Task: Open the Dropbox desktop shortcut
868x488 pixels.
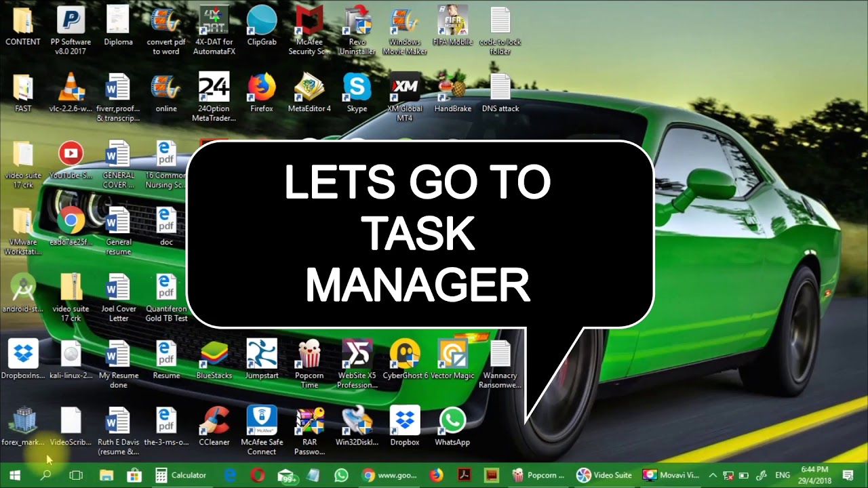Action: [405, 426]
